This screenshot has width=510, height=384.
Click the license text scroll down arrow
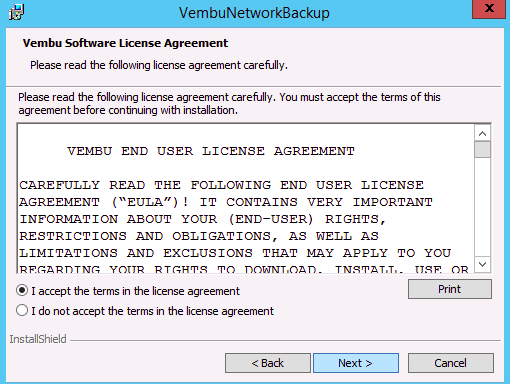pyautogui.click(x=482, y=264)
